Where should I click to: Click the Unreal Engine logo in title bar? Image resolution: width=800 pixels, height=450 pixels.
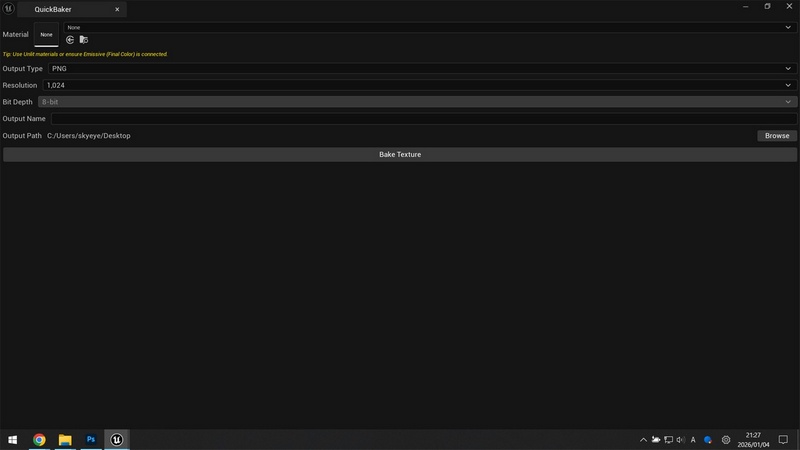pyautogui.click(x=9, y=9)
